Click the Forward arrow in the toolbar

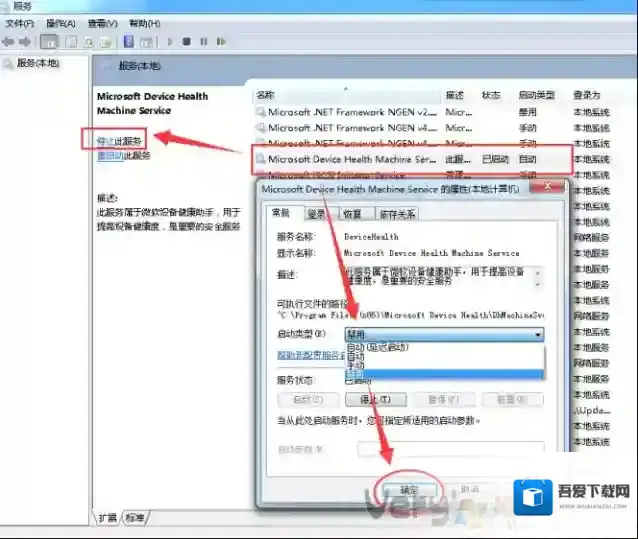click(x=25, y=41)
